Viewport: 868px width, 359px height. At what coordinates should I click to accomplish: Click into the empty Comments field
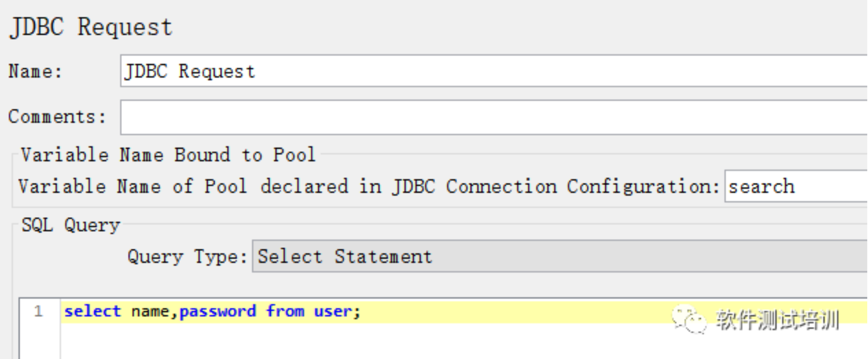click(494, 117)
